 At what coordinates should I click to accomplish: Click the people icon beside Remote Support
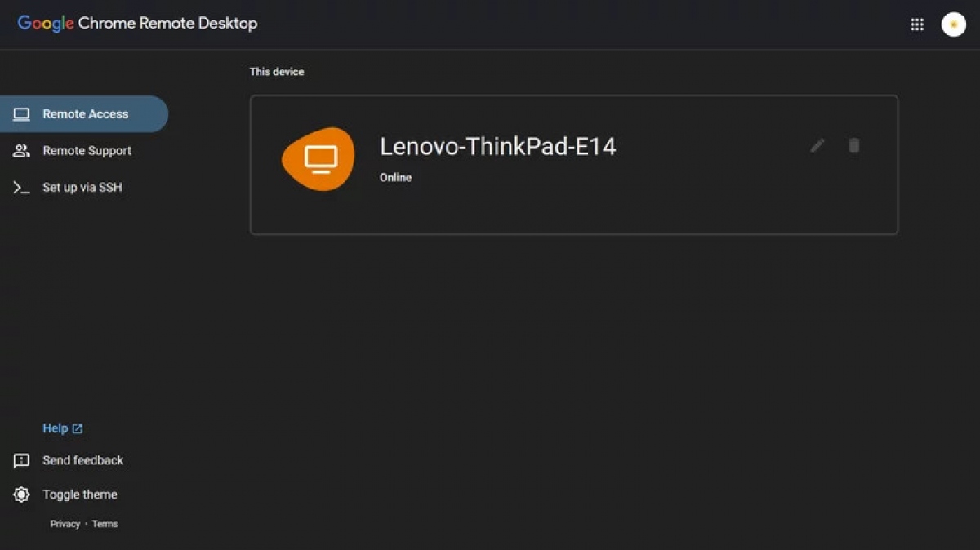21,151
